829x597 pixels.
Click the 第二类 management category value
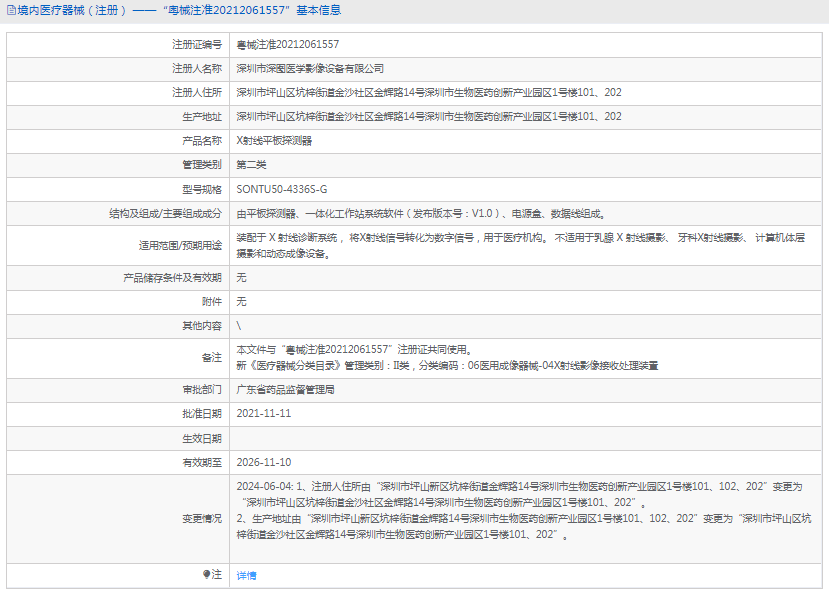pos(250,165)
